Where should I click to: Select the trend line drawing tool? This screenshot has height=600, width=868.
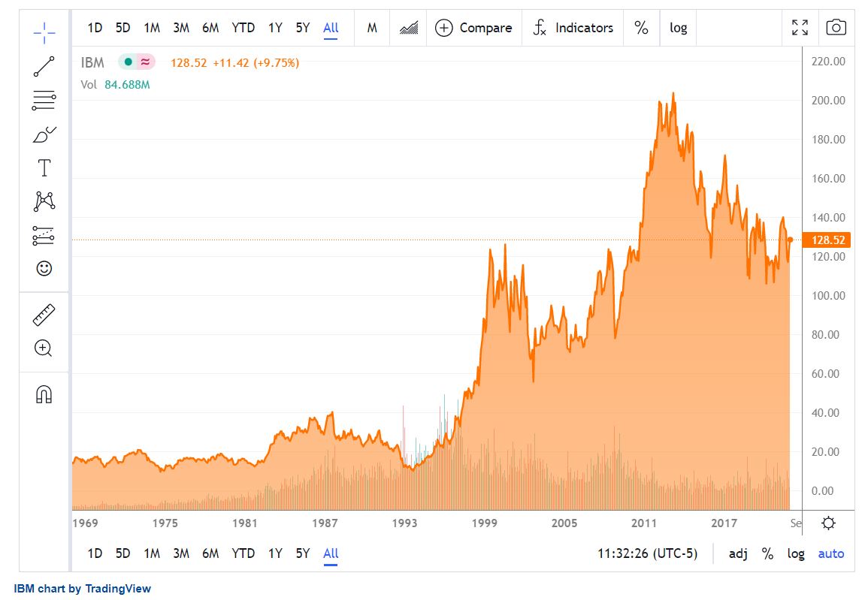click(x=44, y=66)
